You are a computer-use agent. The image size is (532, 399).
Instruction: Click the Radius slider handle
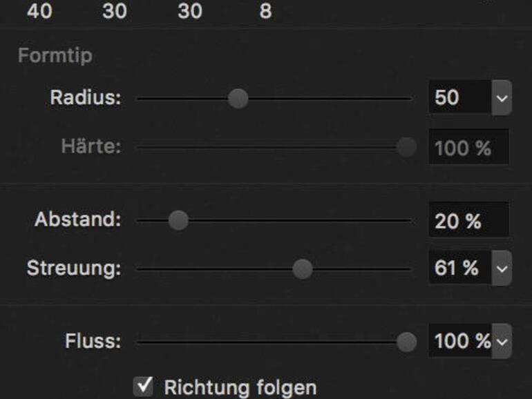238,98
